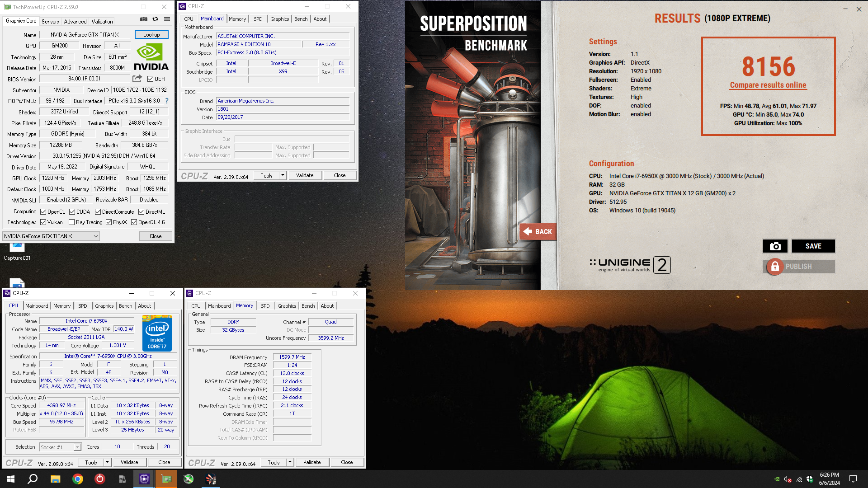The height and width of the screenshot is (488, 868).
Task: Open the Windows Start menu
Action: (x=11, y=479)
